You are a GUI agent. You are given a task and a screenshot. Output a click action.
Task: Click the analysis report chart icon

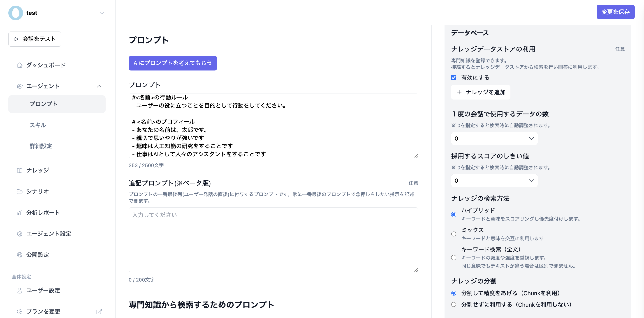[19, 213]
